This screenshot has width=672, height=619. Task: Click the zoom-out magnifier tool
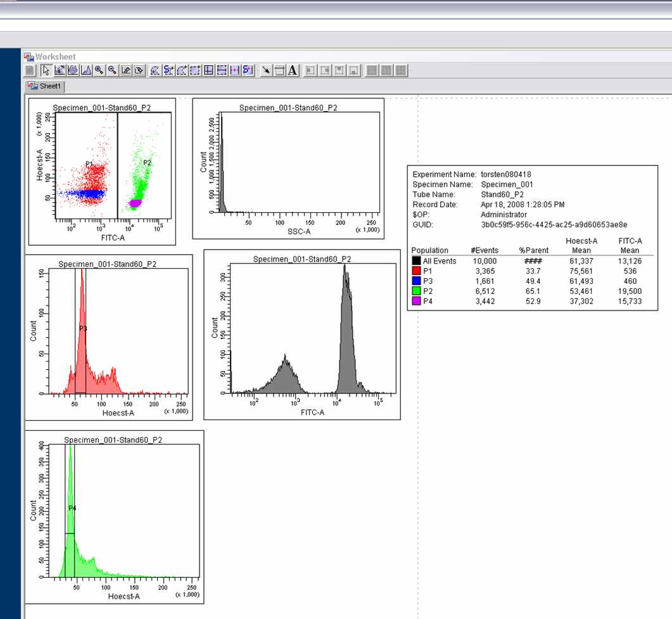click(112, 70)
